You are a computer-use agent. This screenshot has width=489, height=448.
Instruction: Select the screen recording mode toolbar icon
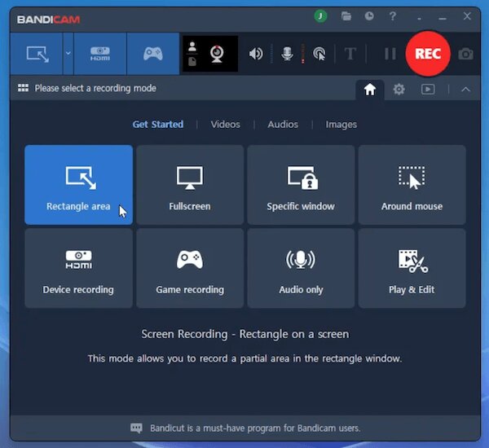click(x=37, y=54)
